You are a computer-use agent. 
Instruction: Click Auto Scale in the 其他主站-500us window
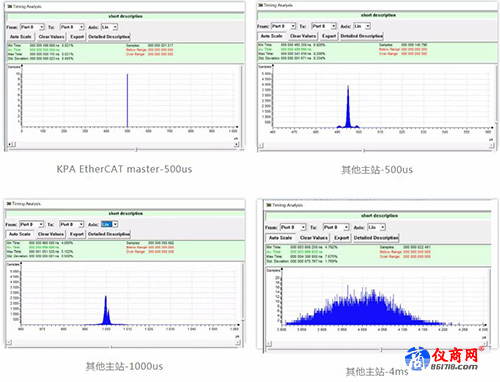tap(271, 36)
